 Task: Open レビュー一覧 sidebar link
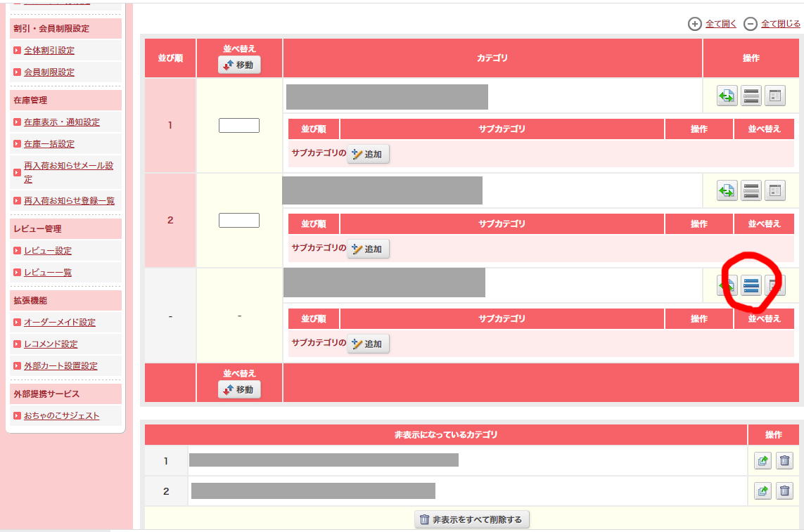(48, 273)
